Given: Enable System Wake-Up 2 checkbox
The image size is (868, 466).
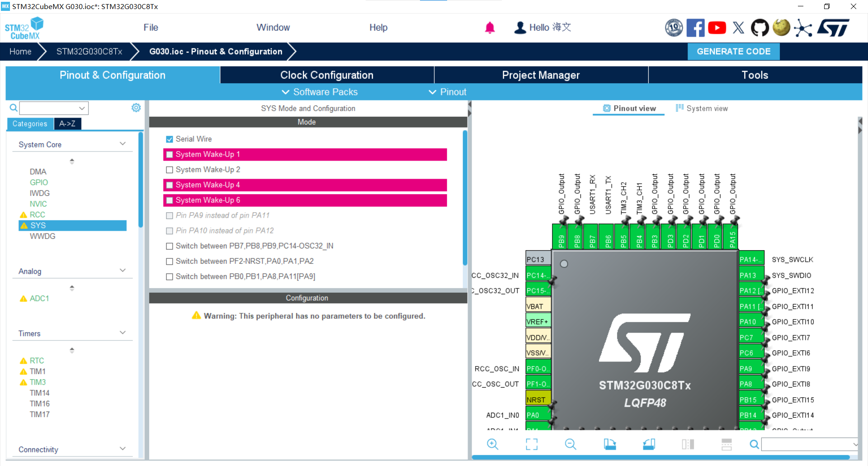Looking at the screenshot, I should click(170, 170).
